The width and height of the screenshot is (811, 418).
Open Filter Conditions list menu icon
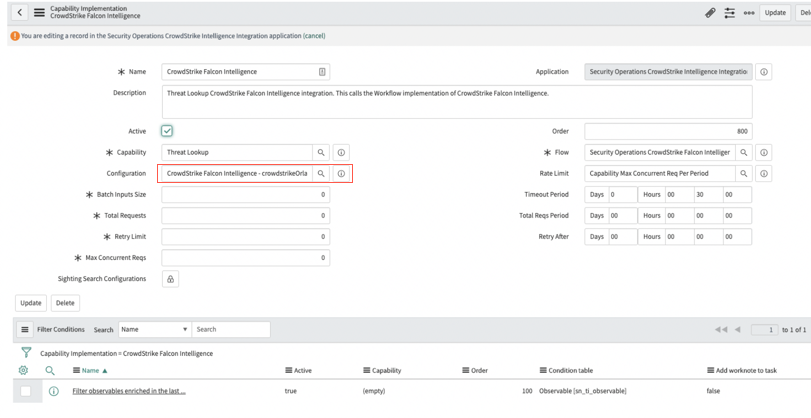(x=24, y=330)
